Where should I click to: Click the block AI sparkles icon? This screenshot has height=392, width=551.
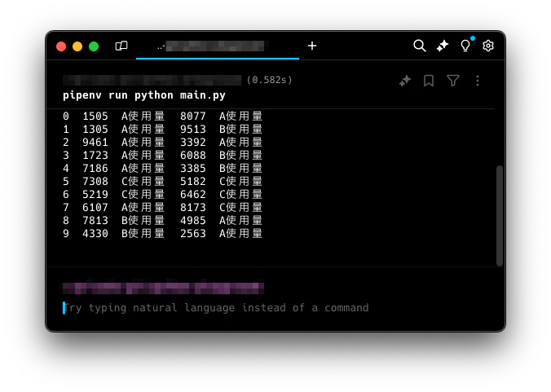tap(405, 81)
